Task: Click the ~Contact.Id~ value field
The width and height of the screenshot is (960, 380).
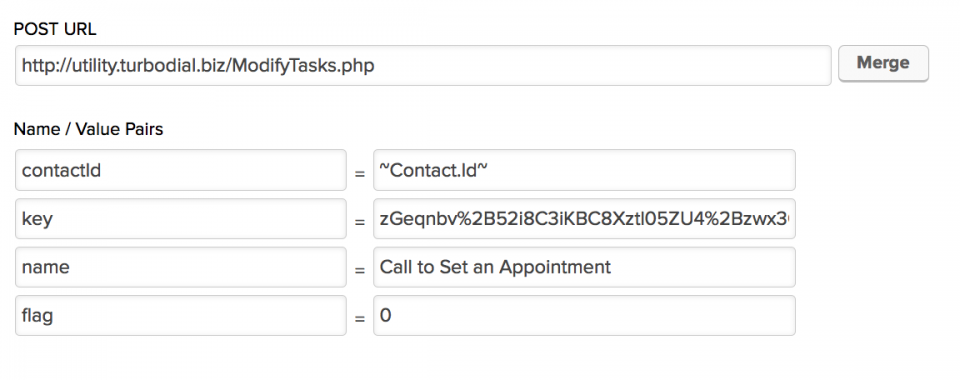Action: pyautogui.click(x=584, y=170)
